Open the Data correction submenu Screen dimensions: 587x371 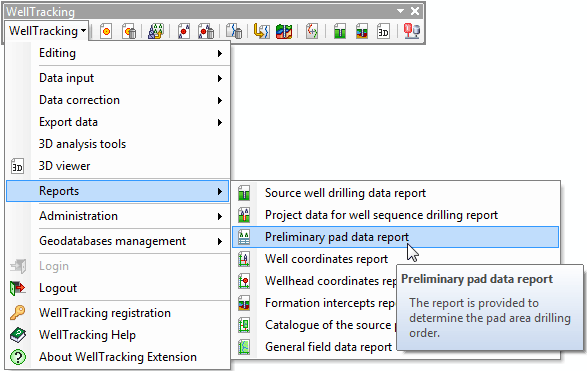tap(118, 100)
